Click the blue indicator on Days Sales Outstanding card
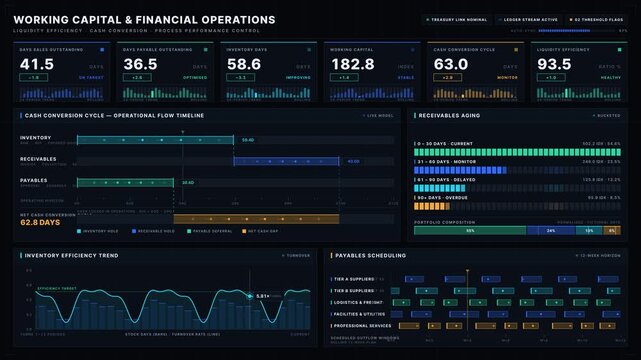 [102, 50]
